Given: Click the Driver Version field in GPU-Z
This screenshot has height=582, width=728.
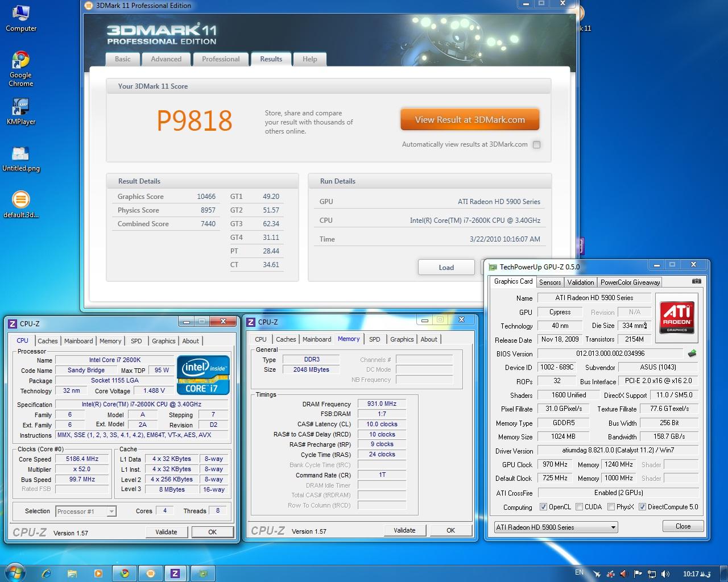Looking at the screenshot, I should [x=618, y=450].
